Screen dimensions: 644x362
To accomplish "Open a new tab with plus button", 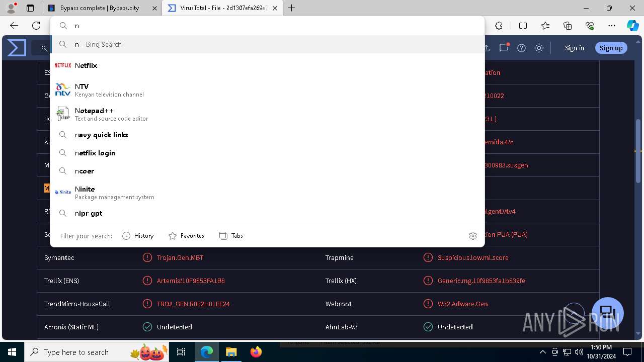I will click(291, 8).
